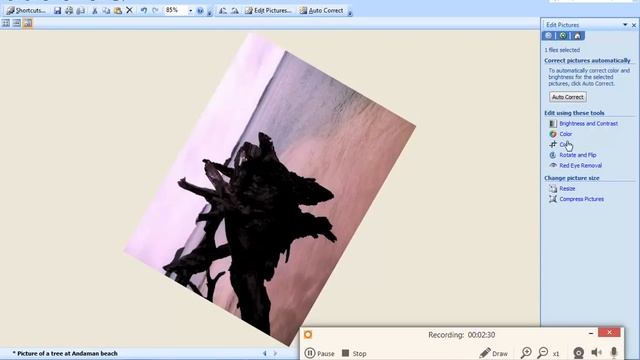
Task: Click the Color wheel icon
Action: click(x=553, y=134)
